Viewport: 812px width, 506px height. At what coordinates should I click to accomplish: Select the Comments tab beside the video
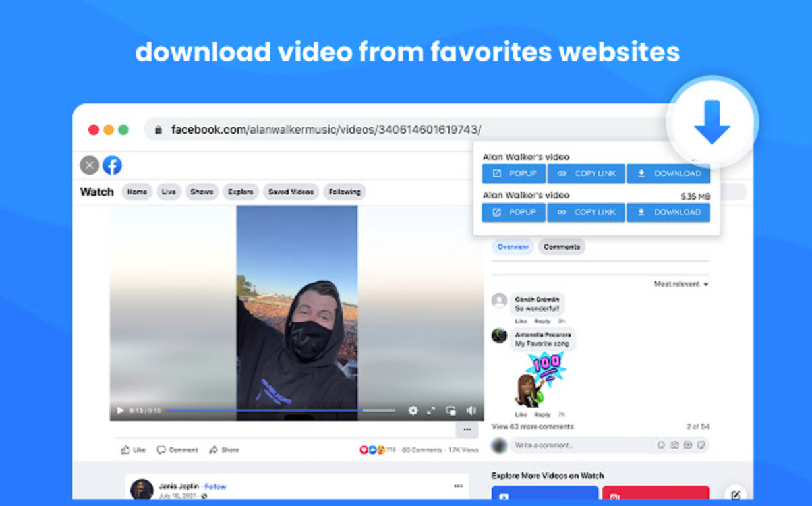(562, 247)
